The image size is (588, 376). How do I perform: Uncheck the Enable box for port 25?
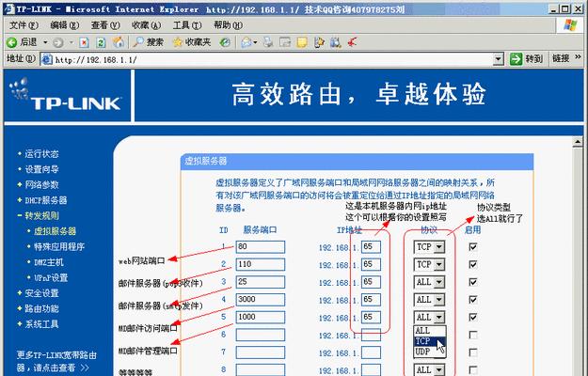click(473, 282)
